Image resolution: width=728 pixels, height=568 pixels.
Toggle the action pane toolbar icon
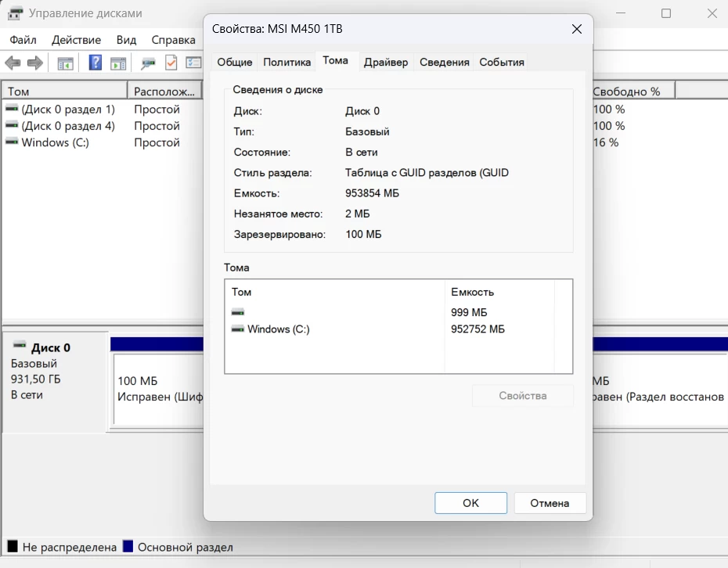[x=118, y=63]
